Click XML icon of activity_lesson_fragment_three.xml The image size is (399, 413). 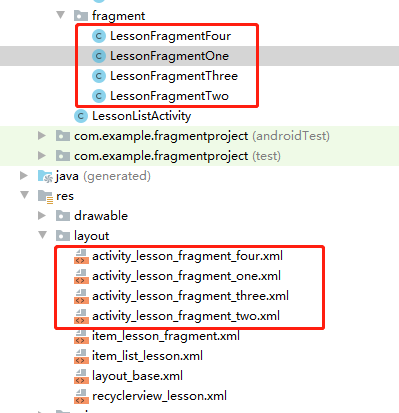(x=81, y=296)
